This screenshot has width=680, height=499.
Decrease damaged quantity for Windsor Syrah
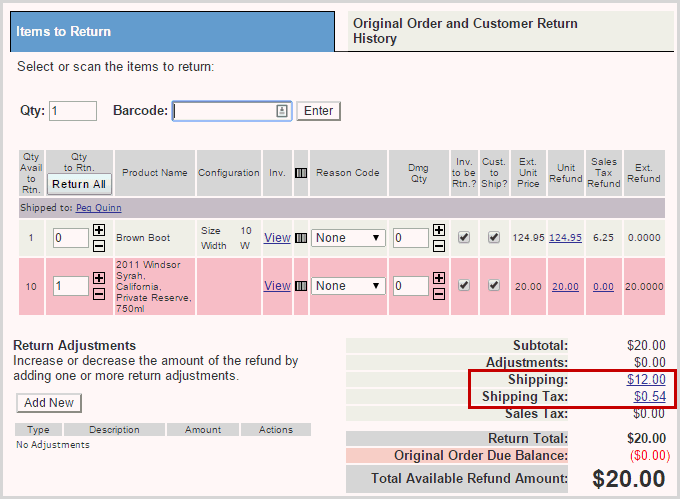tap(439, 293)
